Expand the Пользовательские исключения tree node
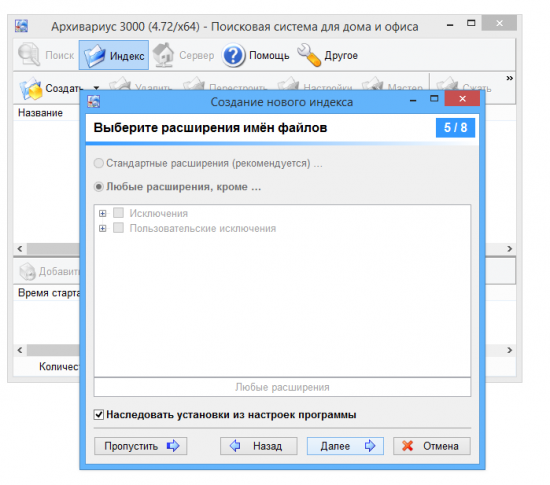The width and height of the screenshot is (550, 485). tap(102, 229)
